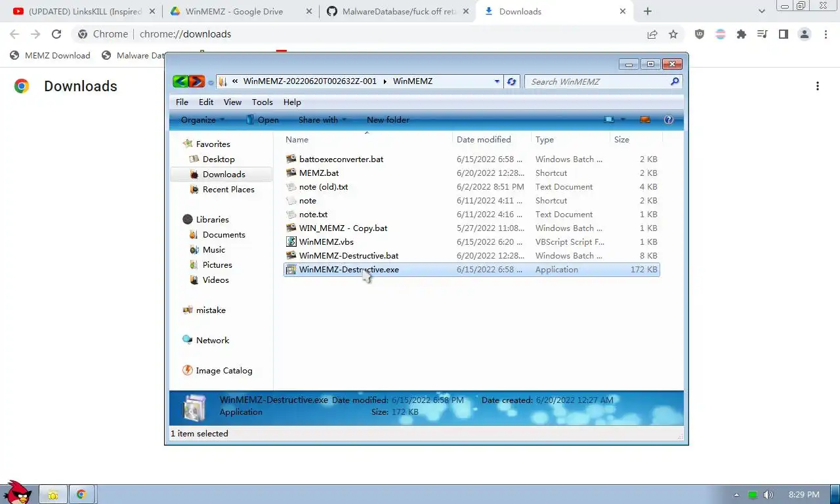Image resolution: width=840 pixels, height=504 pixels.
Task: Open the View menu
Action: [x=232, y=102]
